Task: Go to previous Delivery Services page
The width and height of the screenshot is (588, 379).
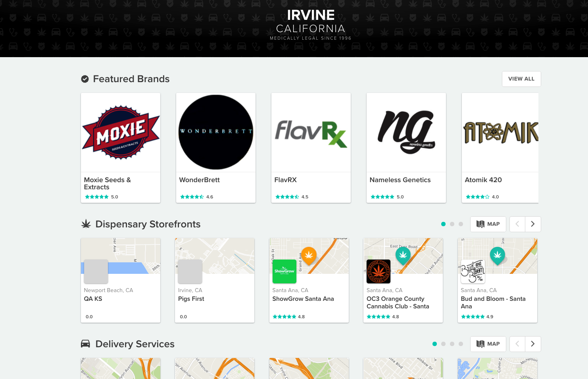Action: point(517,344)
